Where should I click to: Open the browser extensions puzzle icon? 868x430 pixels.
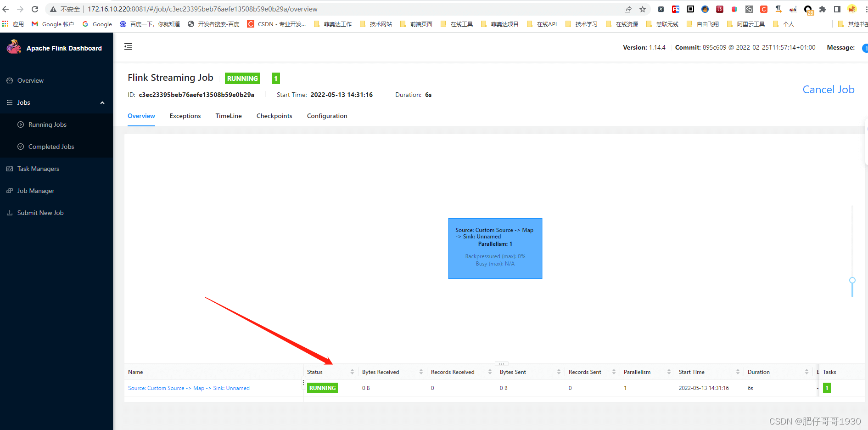point(823,9)
